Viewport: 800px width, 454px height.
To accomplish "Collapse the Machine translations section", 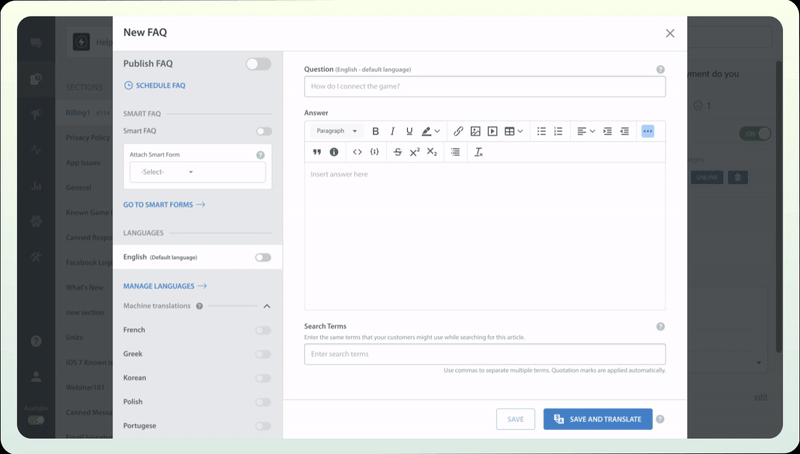I will pos(266,306).
